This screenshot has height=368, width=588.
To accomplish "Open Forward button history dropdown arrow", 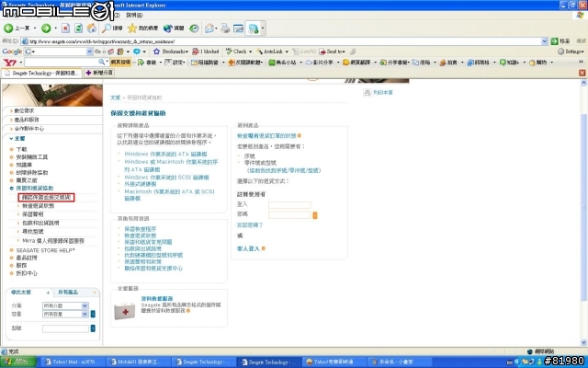I will 55,29.
